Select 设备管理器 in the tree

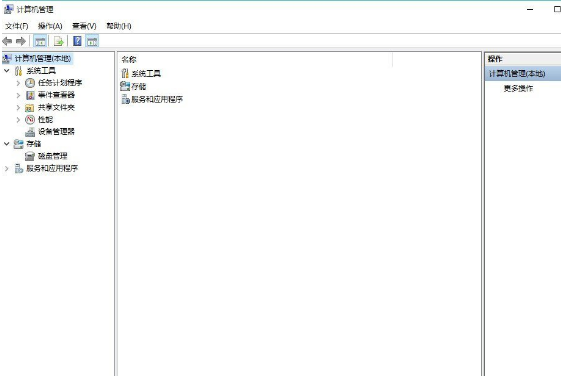(x=56, y=131)
